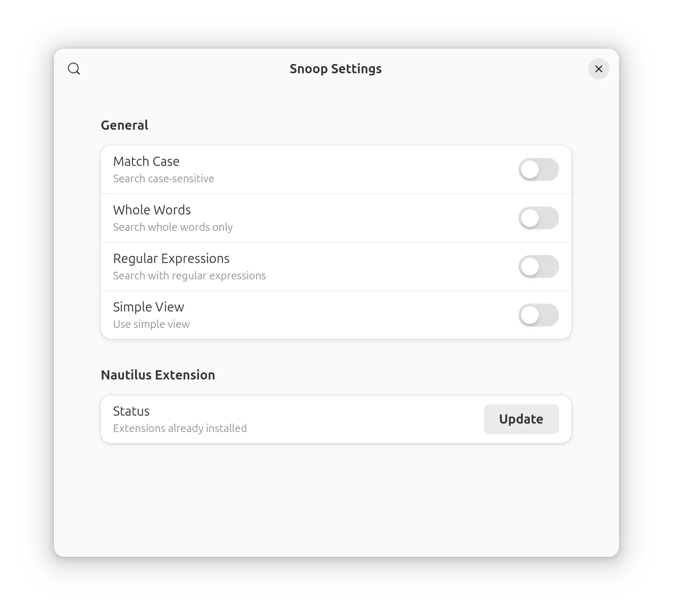The height and width of the screenshot is (616, 673).
Task: Click the Simple View row title
Action: (x=148, y=307)
